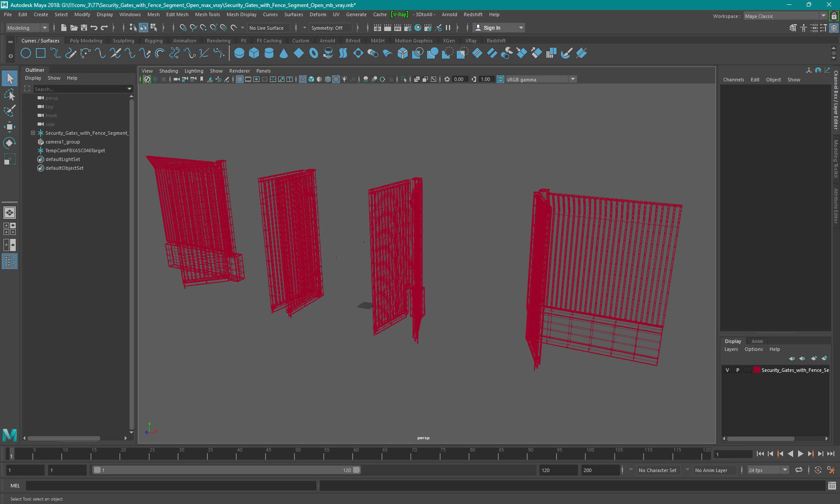
Task: Open the Sign In dropdown arrow
Action: (x=521, y=28)
